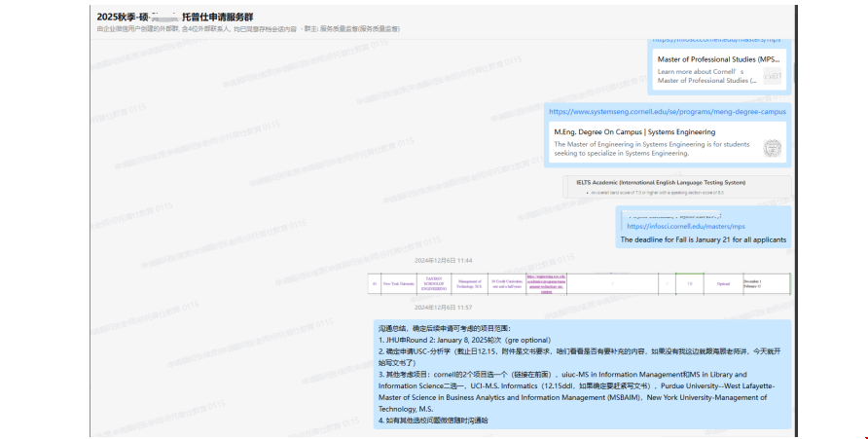Screen dimensions: 868x439
Task: Click the Cornell seal in M.Eng. card
Action: coord(773,148)
